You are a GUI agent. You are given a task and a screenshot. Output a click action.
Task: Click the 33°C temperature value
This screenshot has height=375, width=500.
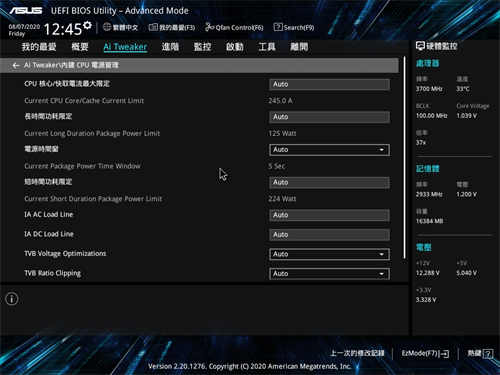[x=463, y=89]
